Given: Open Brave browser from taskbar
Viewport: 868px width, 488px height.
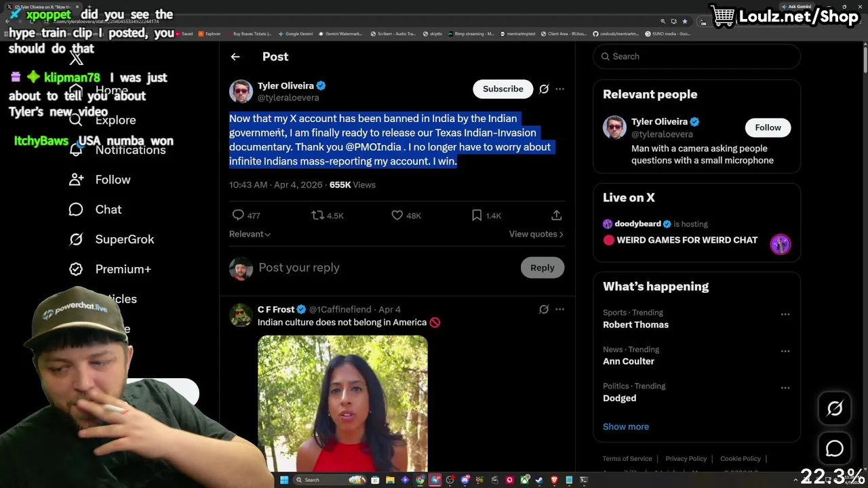Looking at the screenshot, I should 554,480.
